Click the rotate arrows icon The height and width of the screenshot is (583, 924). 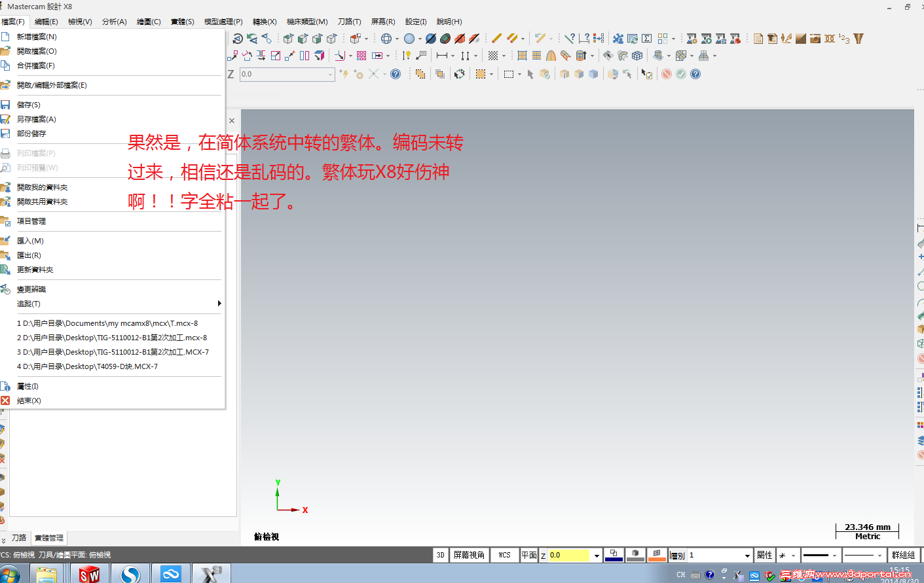click(460, 74)
